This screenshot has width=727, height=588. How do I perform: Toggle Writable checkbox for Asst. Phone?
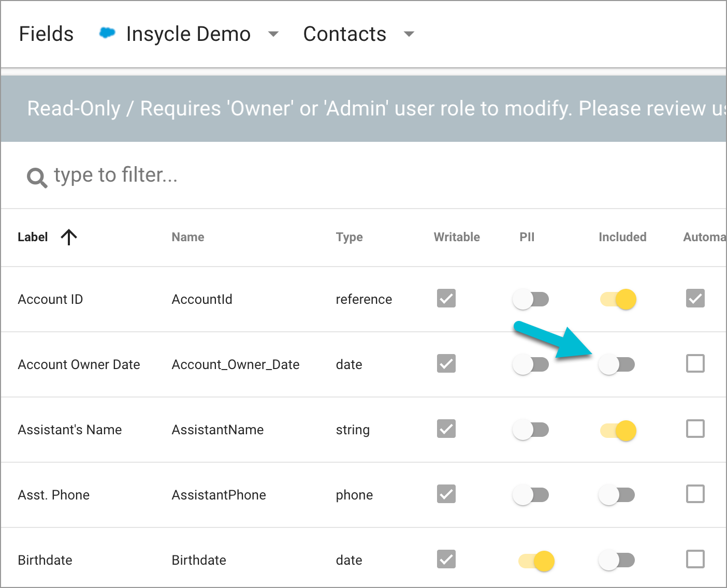[x=446, y=494]
